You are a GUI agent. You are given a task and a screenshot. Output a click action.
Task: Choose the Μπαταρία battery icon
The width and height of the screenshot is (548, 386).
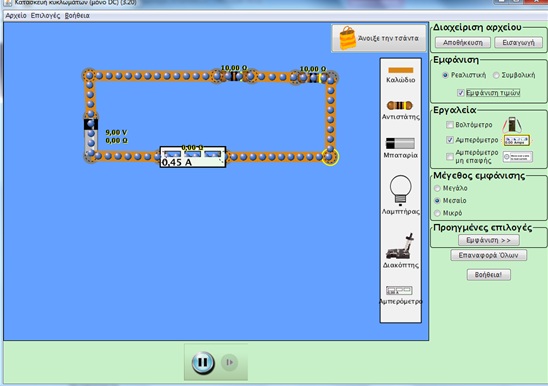(400, 143)
